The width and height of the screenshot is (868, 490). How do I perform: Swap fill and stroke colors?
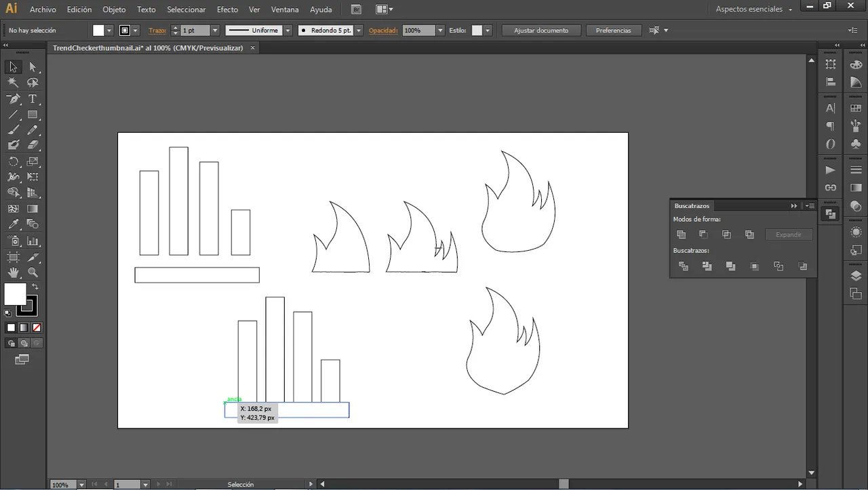(35, 287)
